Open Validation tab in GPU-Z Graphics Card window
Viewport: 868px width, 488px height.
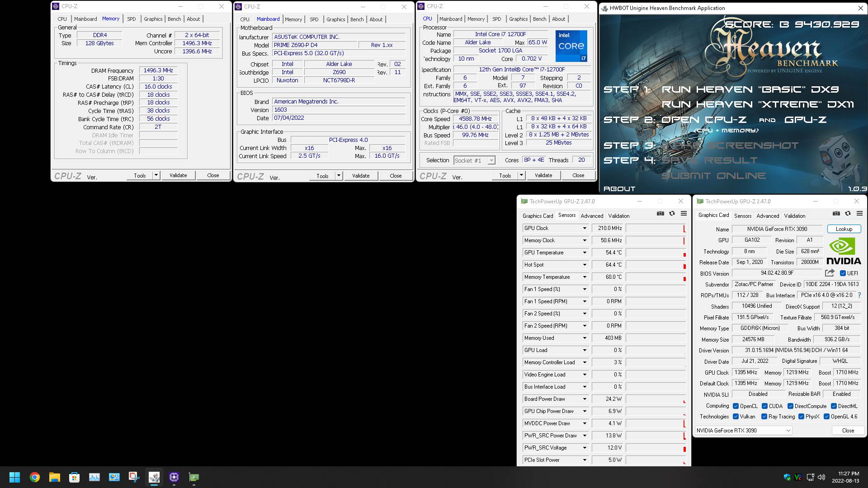(x=795, y=216)
